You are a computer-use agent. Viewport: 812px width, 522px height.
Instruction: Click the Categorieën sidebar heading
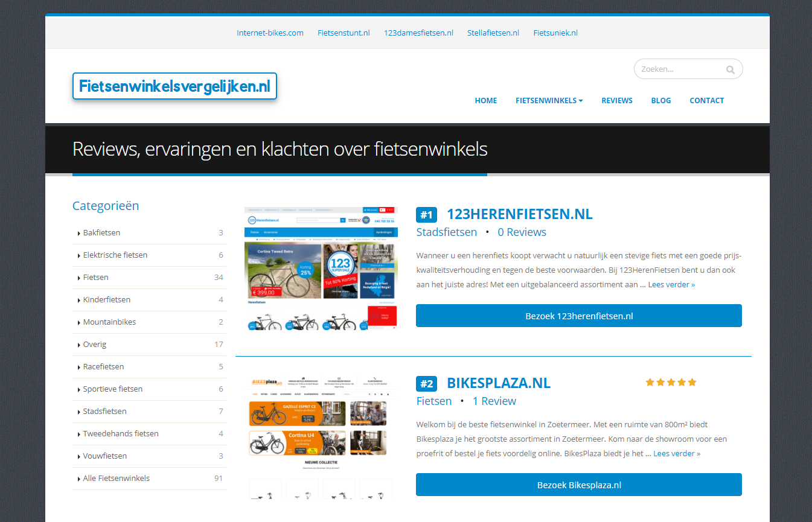[x=106, y=206]
